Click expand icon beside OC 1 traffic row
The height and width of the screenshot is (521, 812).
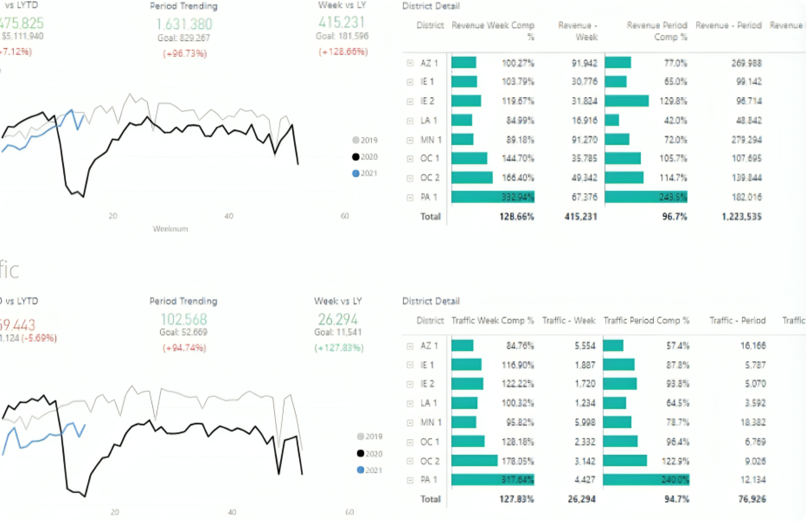click(410, 442)
